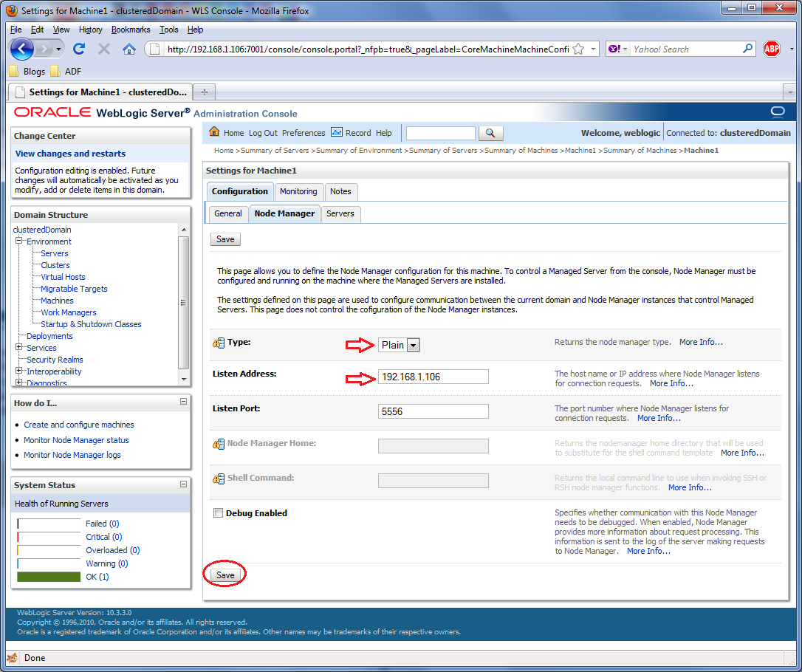The width and height of the screenshot is (802, 672).
Task: Switch to the Servers sub-tab
Action: click(x=340, y=213)
